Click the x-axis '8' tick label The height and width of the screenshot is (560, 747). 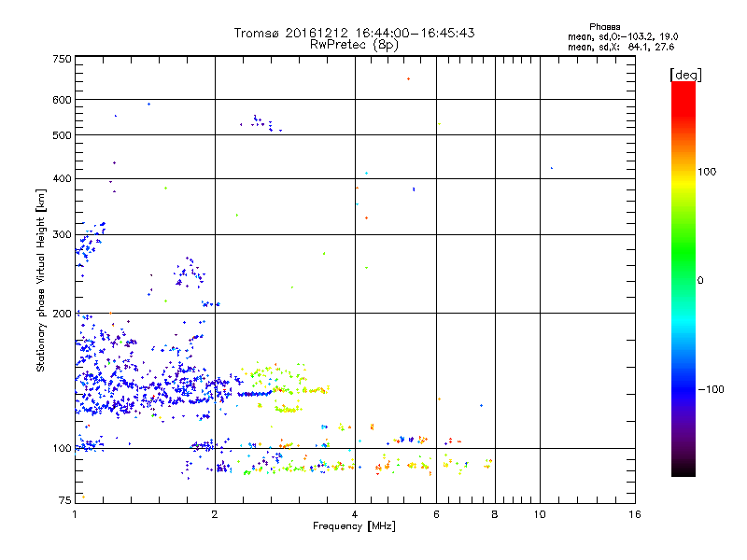point(495,514)
